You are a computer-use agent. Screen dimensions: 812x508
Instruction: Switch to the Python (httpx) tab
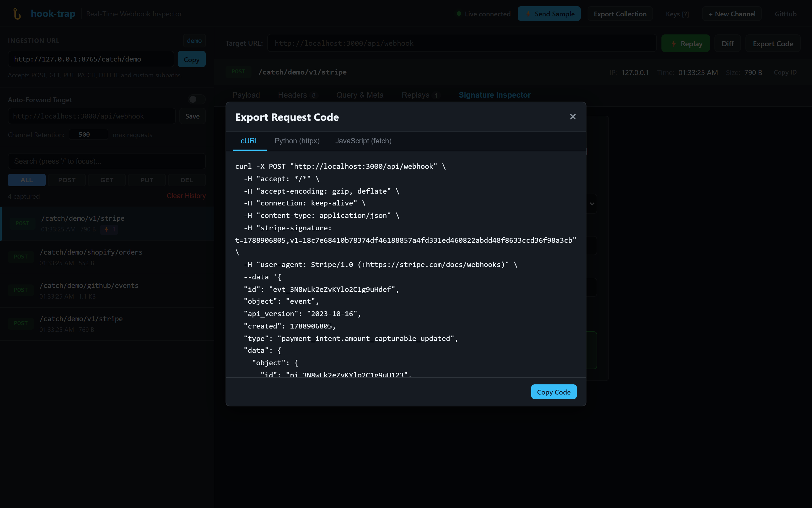(x=297, y=141)
